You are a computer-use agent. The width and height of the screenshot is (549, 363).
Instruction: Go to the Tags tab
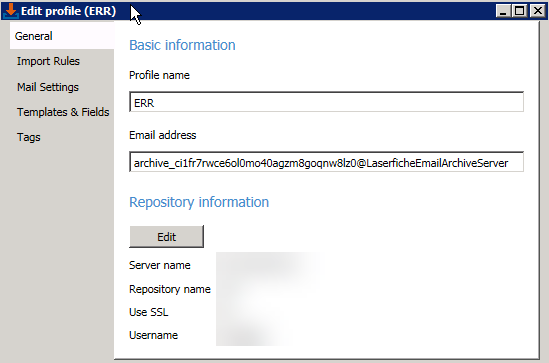29,137
